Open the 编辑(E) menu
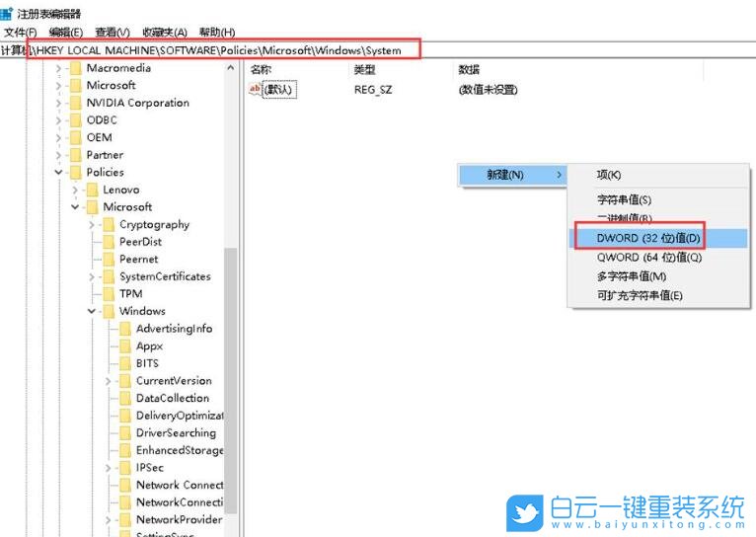 click(65, 33)
